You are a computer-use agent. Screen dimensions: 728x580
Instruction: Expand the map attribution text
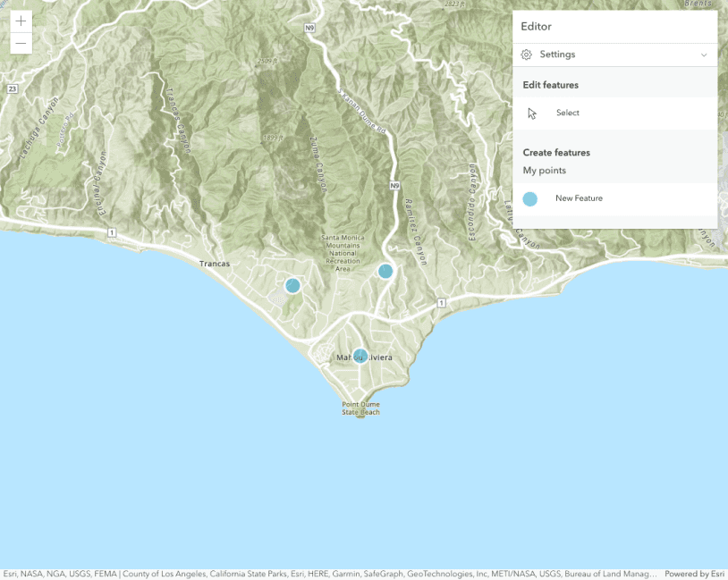(x=331, y=574)
